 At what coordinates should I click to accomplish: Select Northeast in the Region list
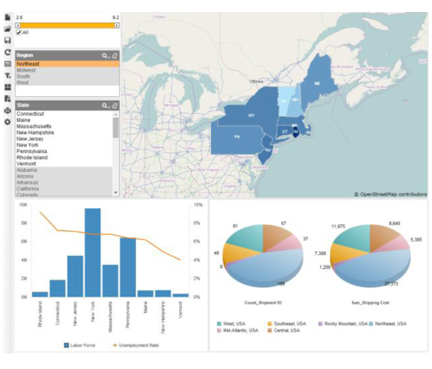(x=67, y=64)
